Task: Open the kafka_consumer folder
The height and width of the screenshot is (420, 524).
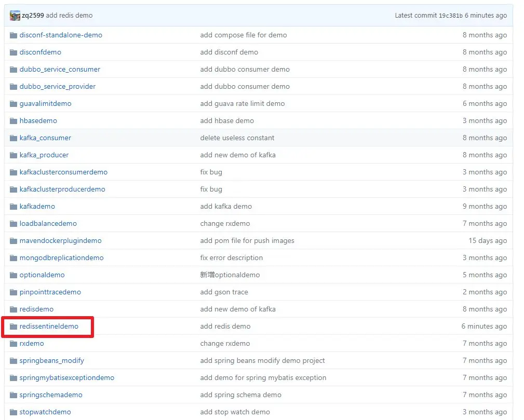Action: (45, 138)
